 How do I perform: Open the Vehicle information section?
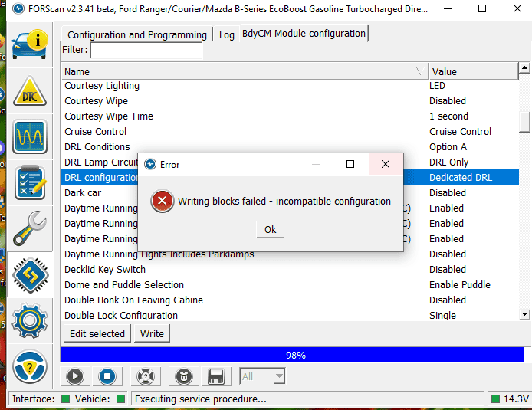(30, 44)
